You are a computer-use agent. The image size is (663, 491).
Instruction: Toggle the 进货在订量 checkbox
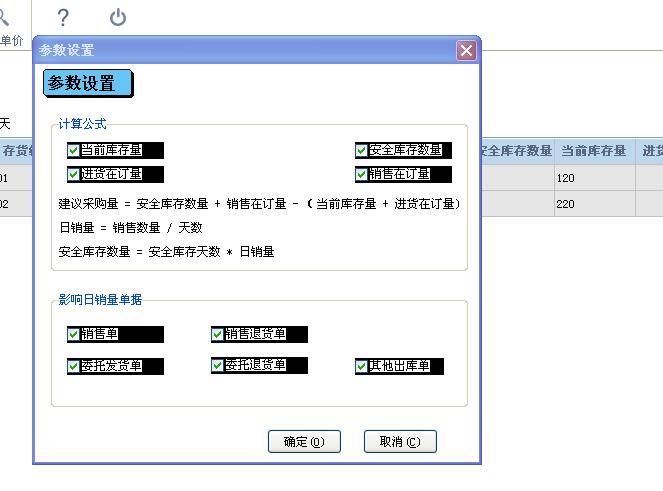[74, 174]
